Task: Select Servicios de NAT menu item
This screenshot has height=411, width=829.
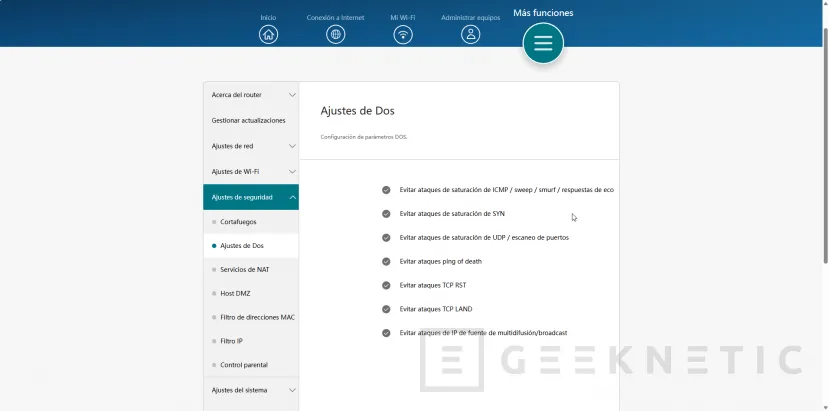Action: [244, 269]
